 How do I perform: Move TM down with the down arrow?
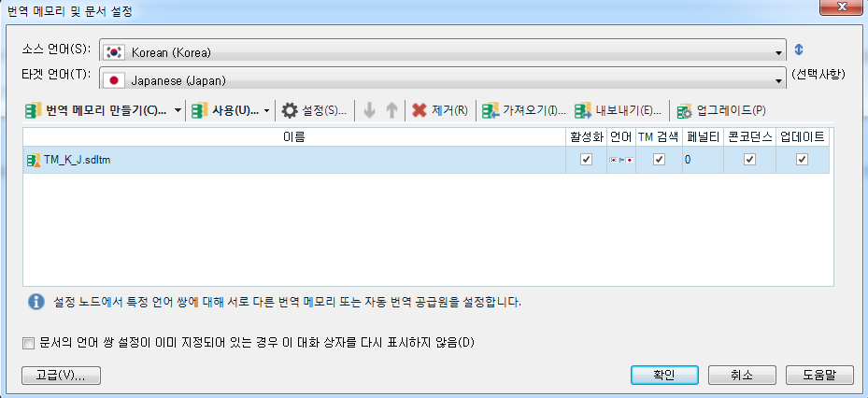(x=370, y=110)
